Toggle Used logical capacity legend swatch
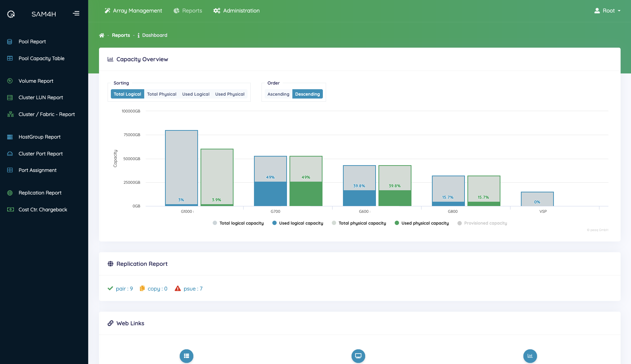 point(274,223)
